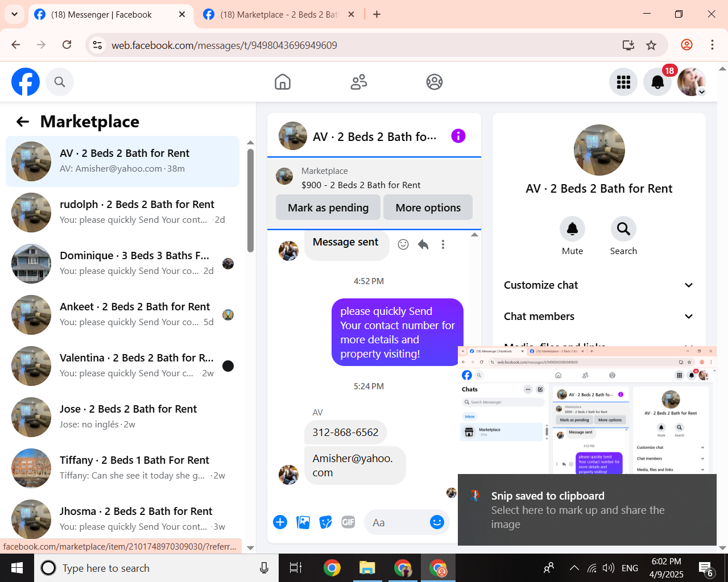Open Chrome three-dot menu
This screenshot has width=728, height=582.
pyautogui.click(x=712, y=45)
